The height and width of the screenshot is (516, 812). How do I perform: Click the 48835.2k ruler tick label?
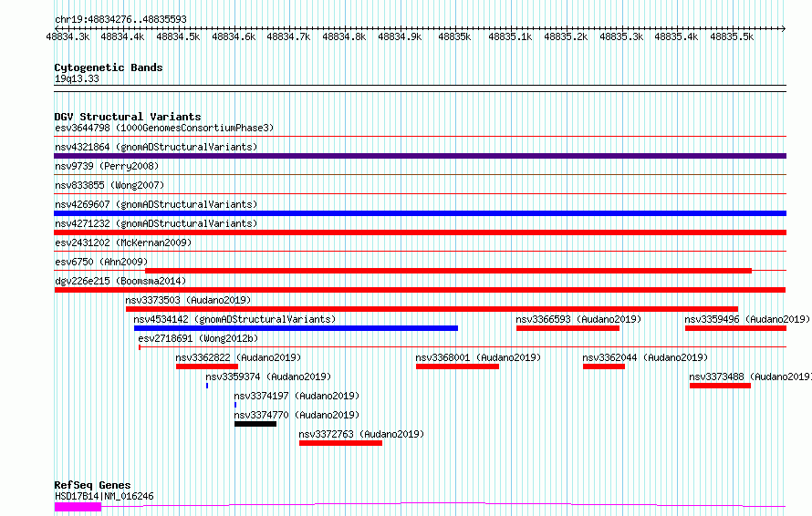coord(566,36)
